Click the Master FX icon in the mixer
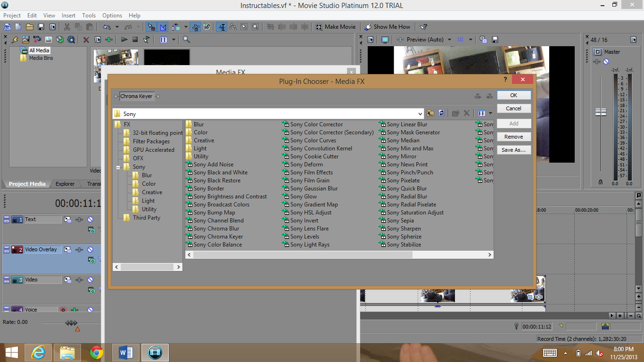This screenshot has width=644, height=362. [x=598, y=61]
